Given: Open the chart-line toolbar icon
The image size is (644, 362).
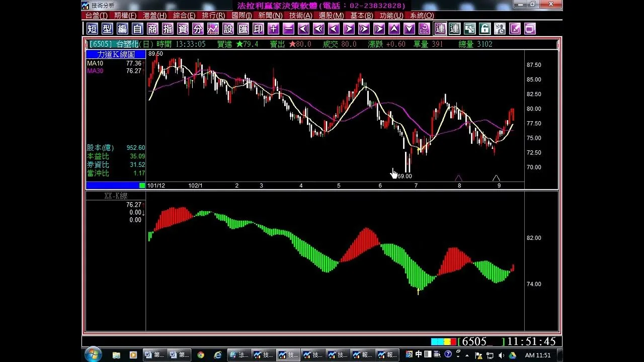Looking at the screenshot, I should [x=213, y=29].
